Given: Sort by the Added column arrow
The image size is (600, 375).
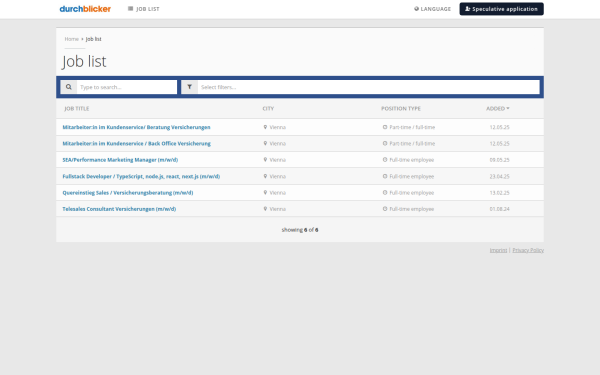Looking at the screenshot, I should 508,109.
